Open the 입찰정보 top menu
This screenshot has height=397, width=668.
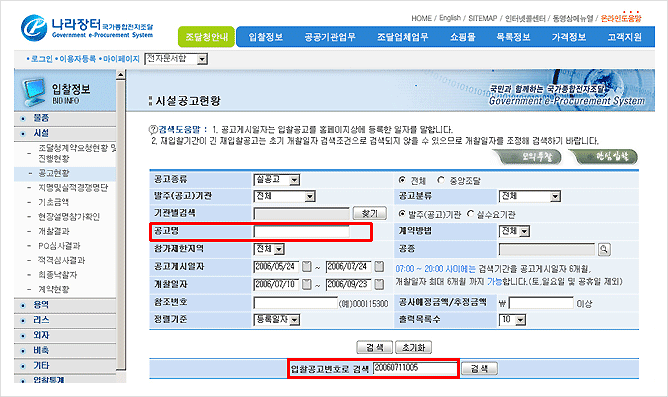pyautogui.click(x=266, y=37)
